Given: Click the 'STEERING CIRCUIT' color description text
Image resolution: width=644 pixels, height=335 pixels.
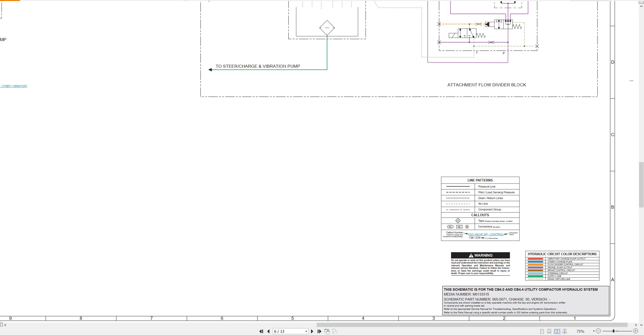Looking at the screenshot, I should 557,273.
